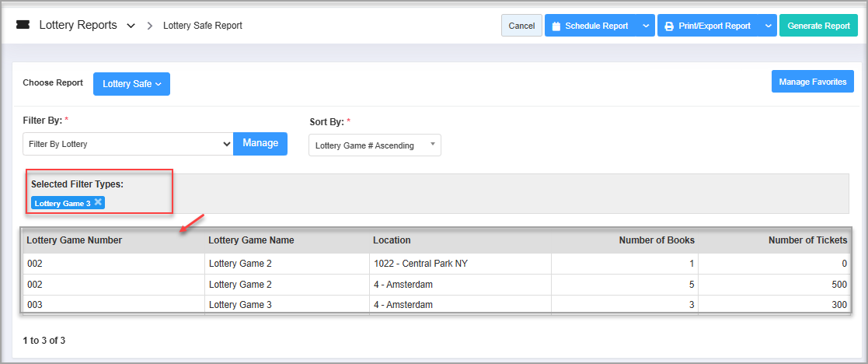The width and height of the screenshot is (868, 364).
Task: Click the calendar icon in Schedule Report
Action: (556, 26)
